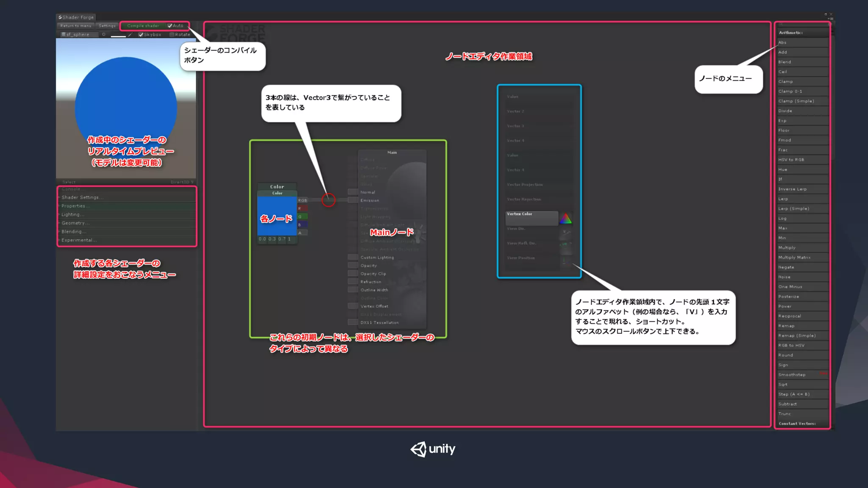This screenshot has height=488, width=868.
Task: Disable the Auto compile checkbox
Action: [170, 26]
